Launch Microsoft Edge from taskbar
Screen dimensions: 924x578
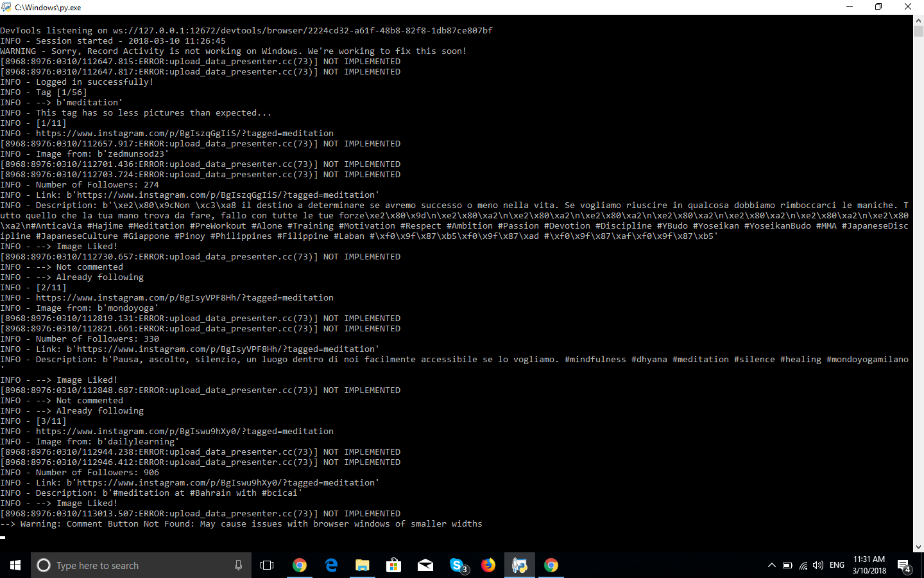click(x=331, y=565)
